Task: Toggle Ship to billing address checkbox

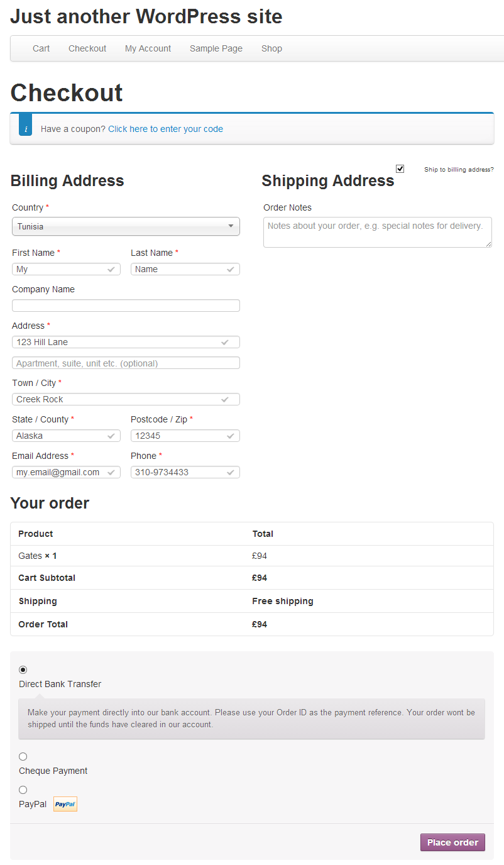Action: [400, 168]
